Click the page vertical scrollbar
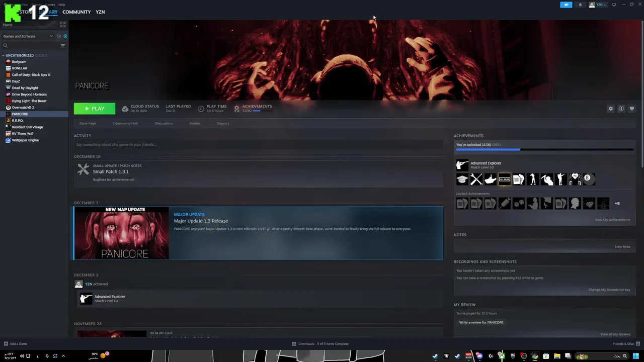Screen dimensions: 644x362 642,94
